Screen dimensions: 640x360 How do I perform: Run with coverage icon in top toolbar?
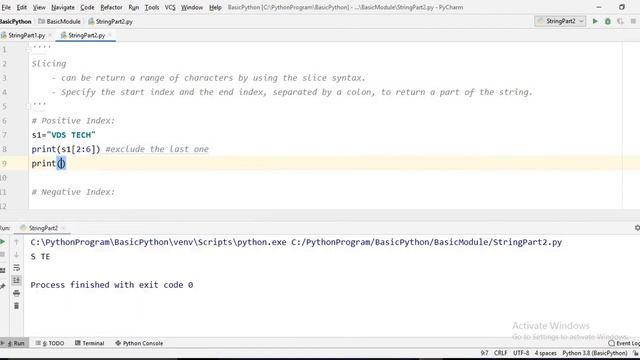[620, 21]
